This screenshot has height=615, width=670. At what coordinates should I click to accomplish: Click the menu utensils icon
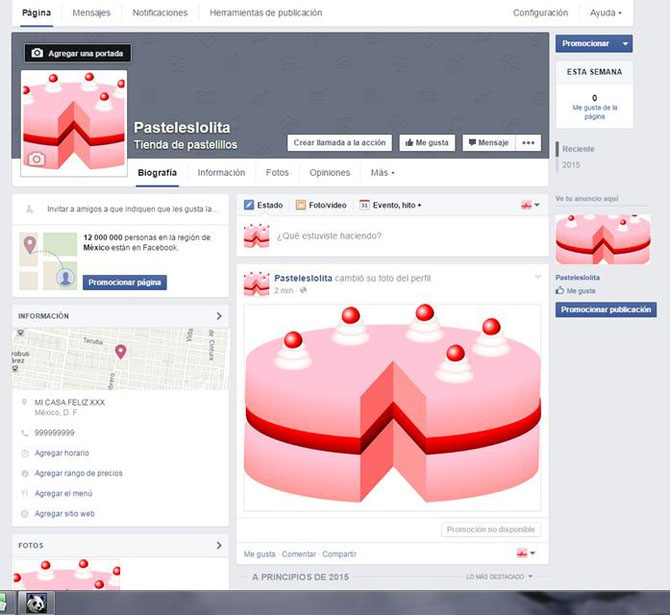[x=25, y=494]
